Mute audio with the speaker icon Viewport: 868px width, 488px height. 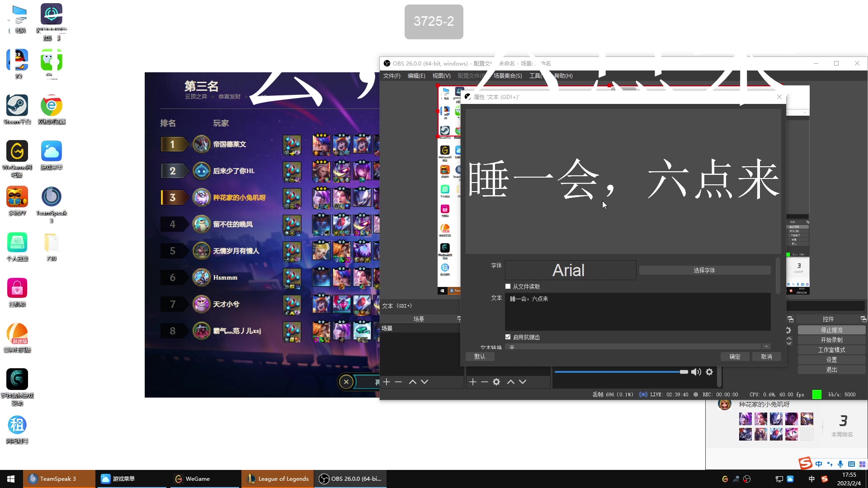[696, 372]
